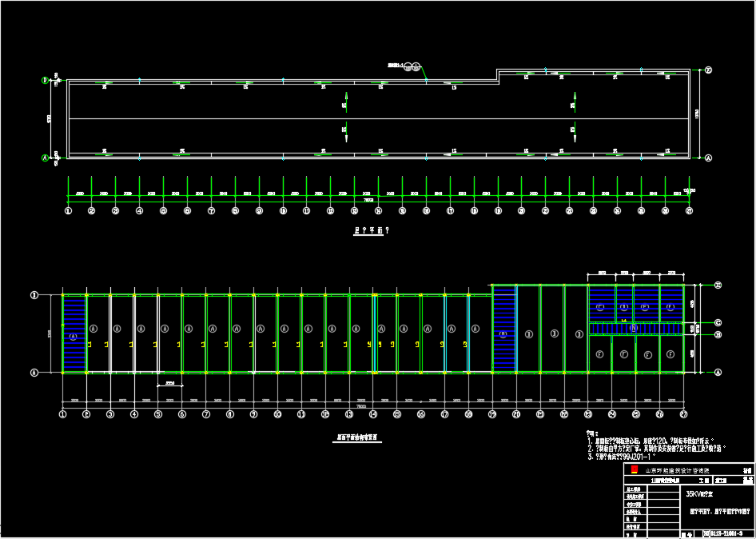Click the axis B bubble of the structural plan
The width and height of the screenshot is (756, 539).
click(718, 334)
